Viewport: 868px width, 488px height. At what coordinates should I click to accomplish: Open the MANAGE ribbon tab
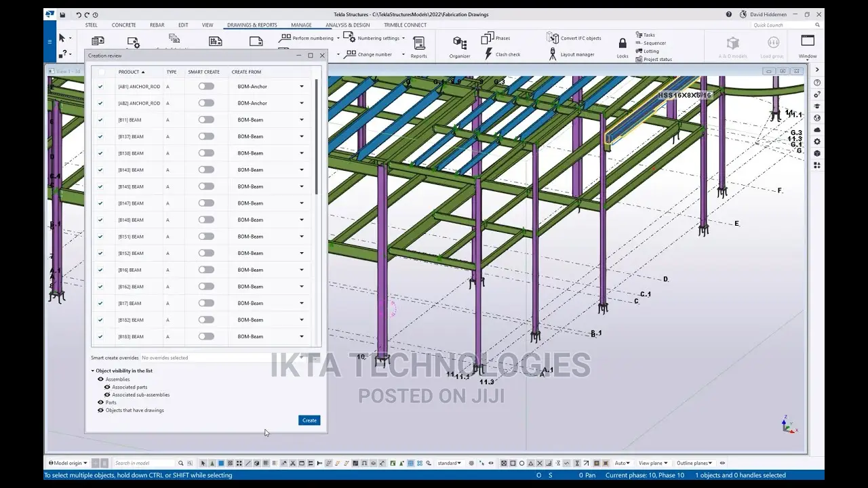[301, 25]
